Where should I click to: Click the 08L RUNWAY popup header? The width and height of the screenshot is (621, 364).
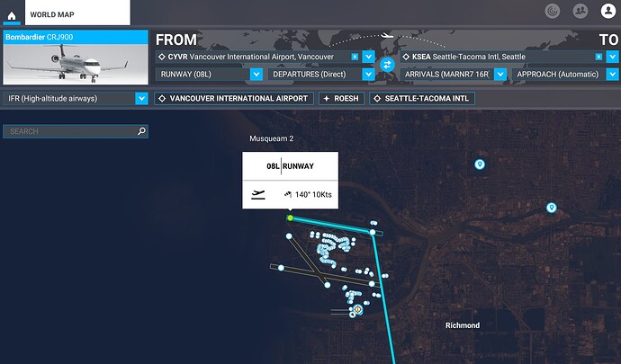click(x=291, y=166)
